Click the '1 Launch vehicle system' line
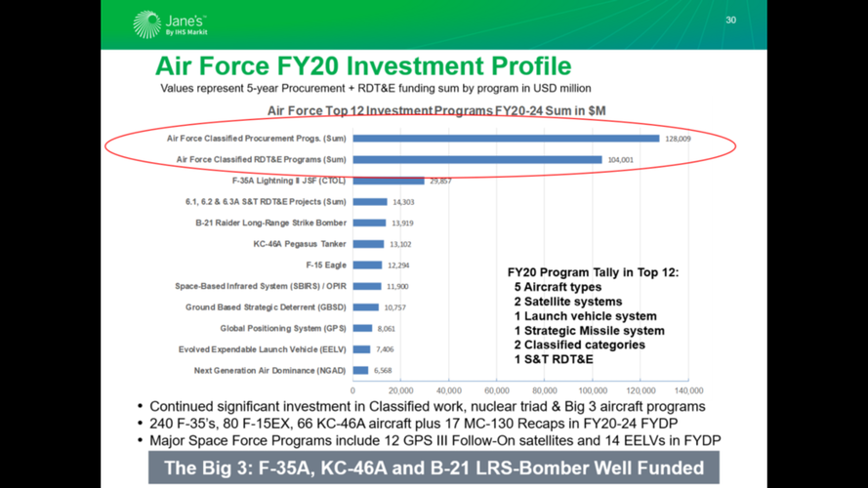This screenshot has width=868, height=488. [x=585, y=316]
